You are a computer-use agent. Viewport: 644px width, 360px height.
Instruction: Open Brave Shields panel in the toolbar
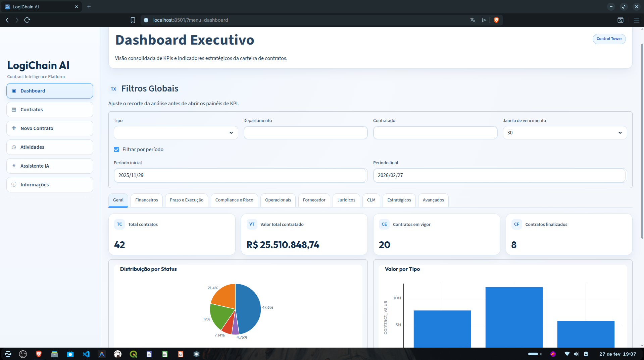pyautogui.click(x=496, y=20)
